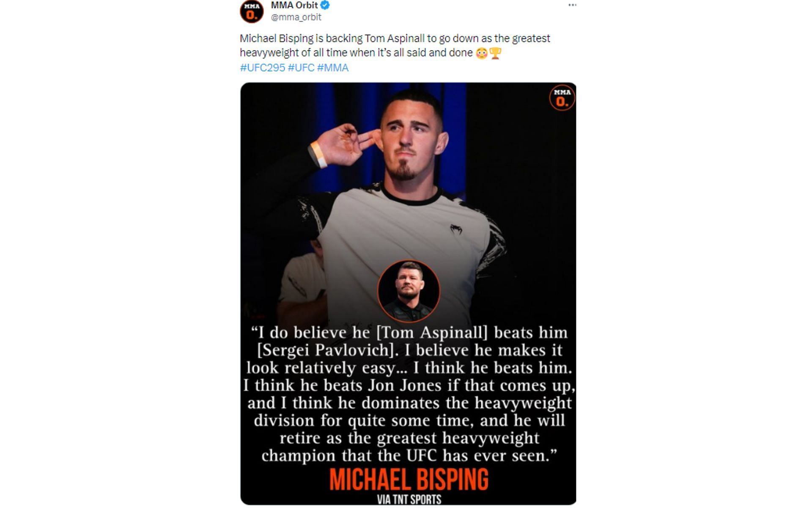Open the tweet's three-dot more menu

[x=572, y=5]
